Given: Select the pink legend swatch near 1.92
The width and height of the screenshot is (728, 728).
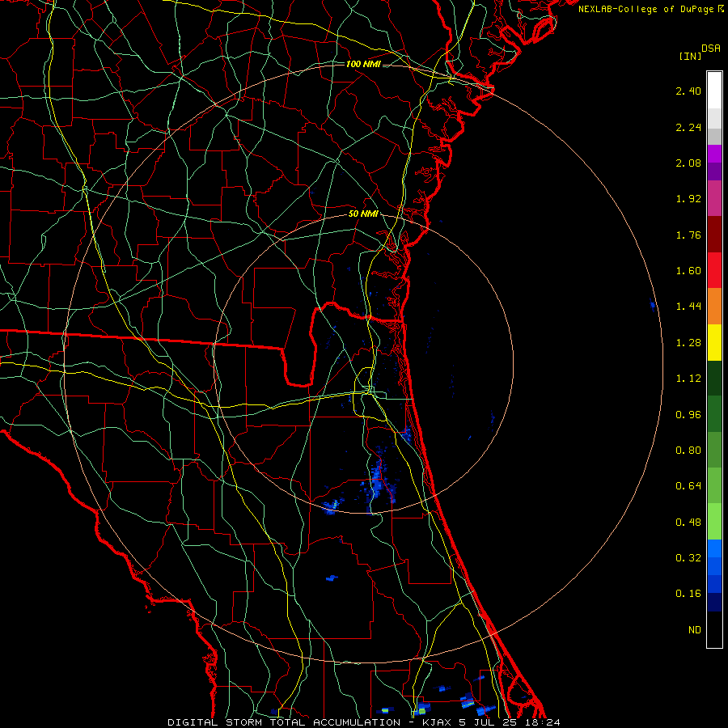Looking at the screenshot, I should [x=714, y=198].
